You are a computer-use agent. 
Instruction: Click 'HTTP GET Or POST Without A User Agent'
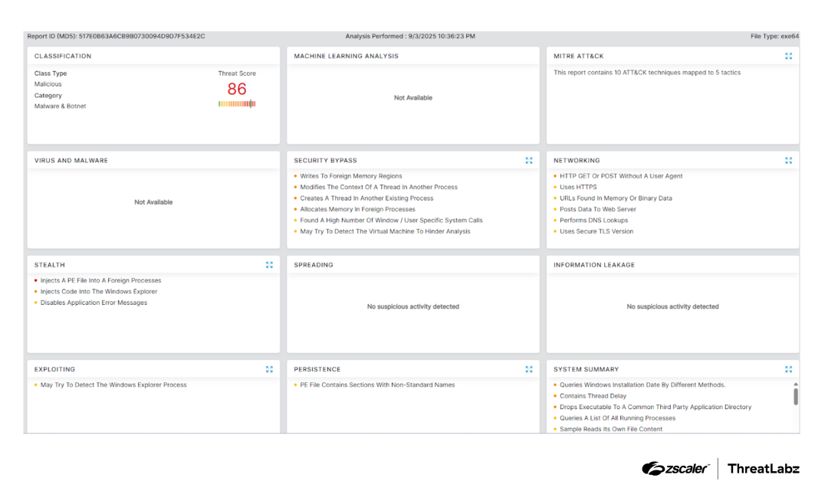tap(620, 176)
